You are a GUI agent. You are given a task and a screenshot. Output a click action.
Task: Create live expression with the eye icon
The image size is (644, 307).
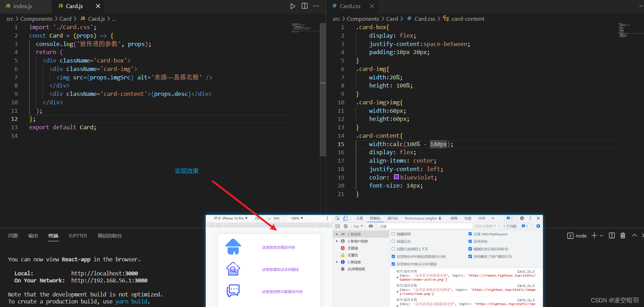click(370, 226)
